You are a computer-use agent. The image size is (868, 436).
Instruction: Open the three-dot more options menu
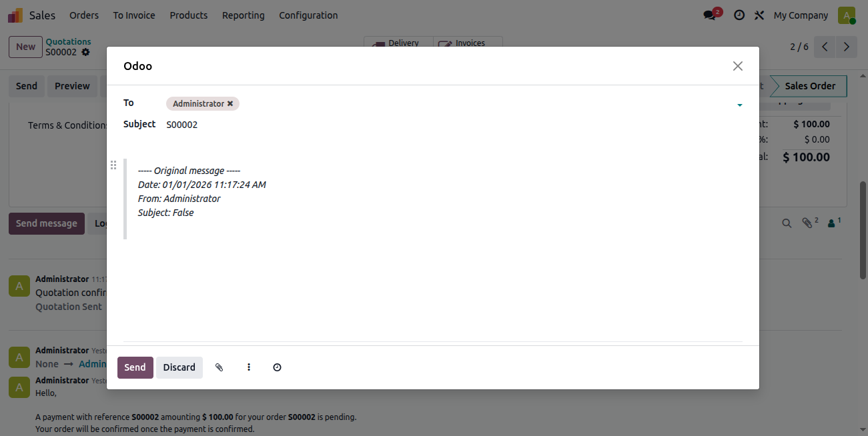pyautogui.click(x=249, y=367)
